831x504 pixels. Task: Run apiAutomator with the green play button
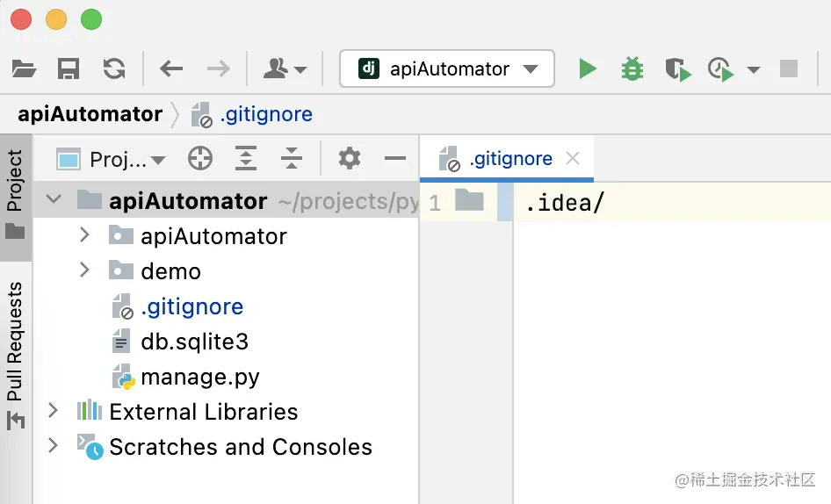click(587, 68)
